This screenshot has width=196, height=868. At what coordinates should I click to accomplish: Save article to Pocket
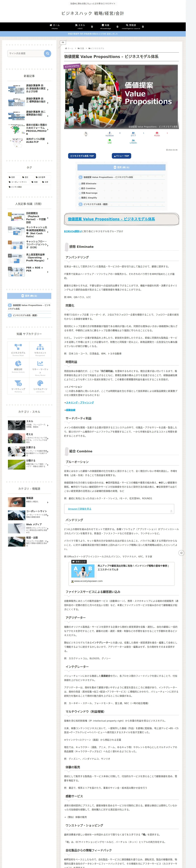[157, 134]
